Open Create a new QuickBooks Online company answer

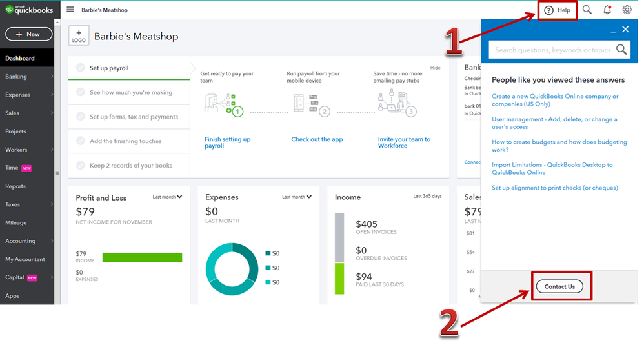point(555,100)
